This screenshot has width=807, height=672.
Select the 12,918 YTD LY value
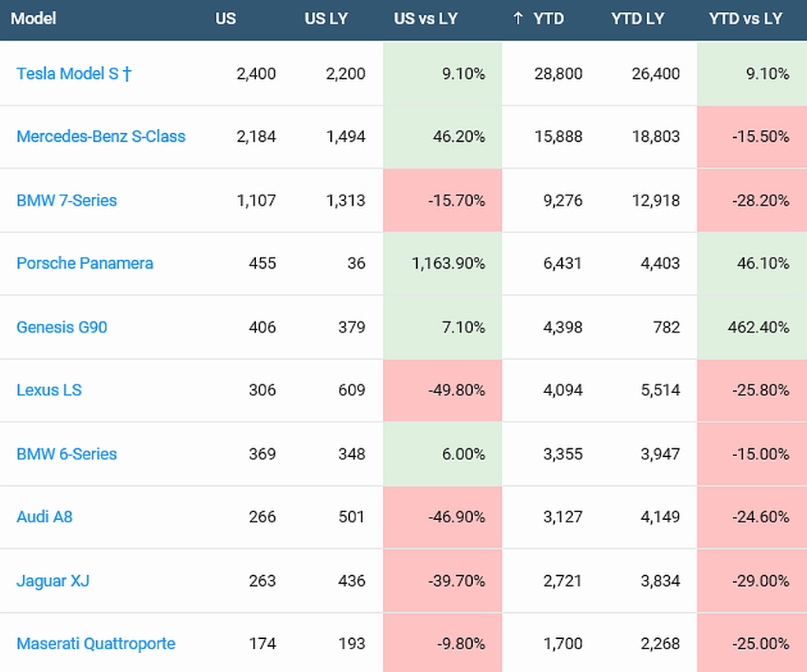click(x=656, y=200)
